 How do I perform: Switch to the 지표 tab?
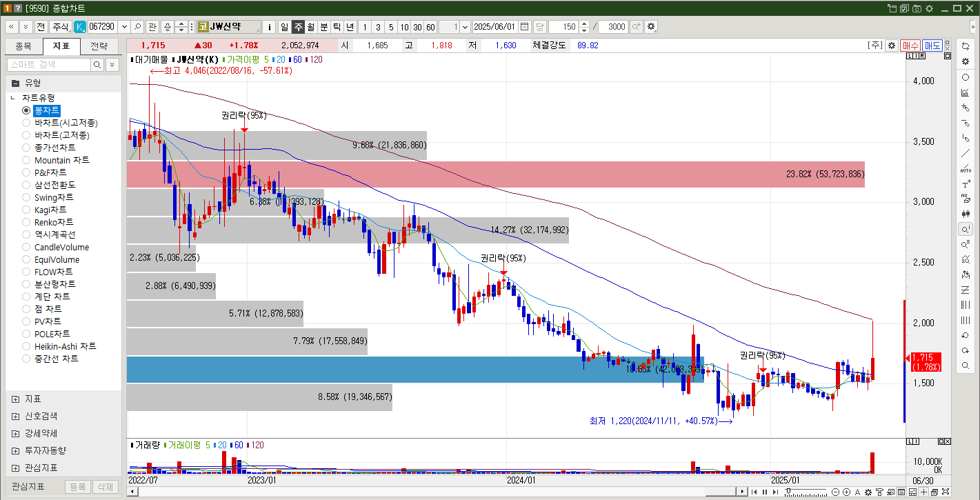click(x=61, y=46)
